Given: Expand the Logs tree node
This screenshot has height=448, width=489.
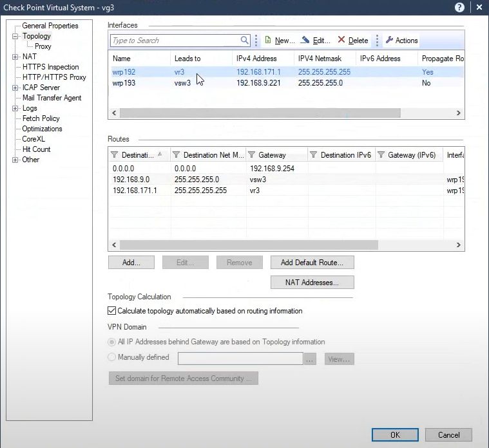Looking at the screenshot, I should 15,108.
